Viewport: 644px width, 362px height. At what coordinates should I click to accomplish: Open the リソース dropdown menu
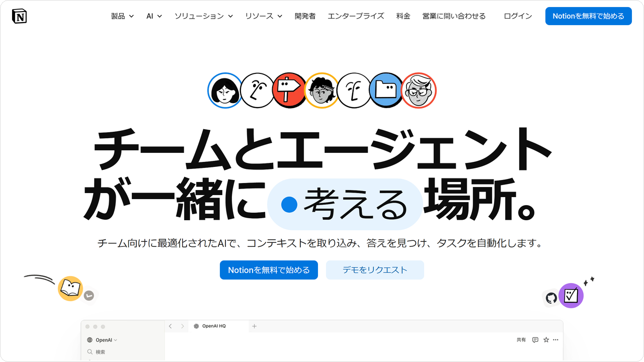pos(264,16)
